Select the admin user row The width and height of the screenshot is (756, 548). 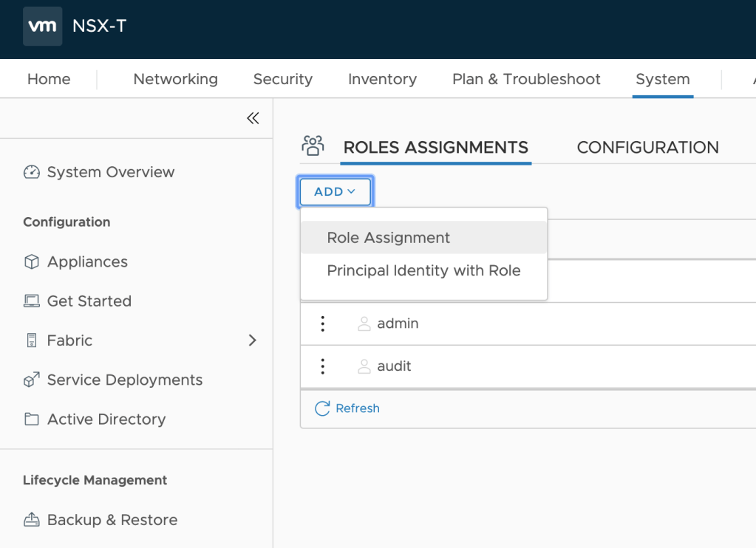[x=398, y=323]
